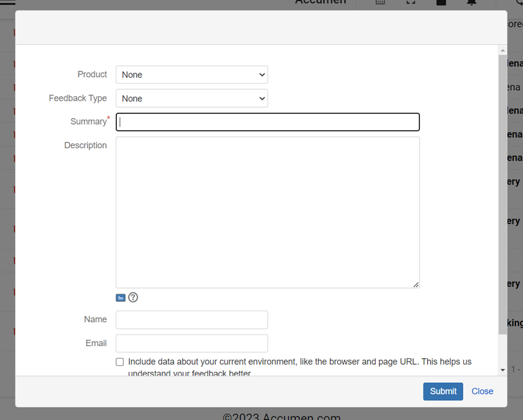Click the calendar icon in the top bar
The width and height of the screenshot is (523, 420).
380,3
